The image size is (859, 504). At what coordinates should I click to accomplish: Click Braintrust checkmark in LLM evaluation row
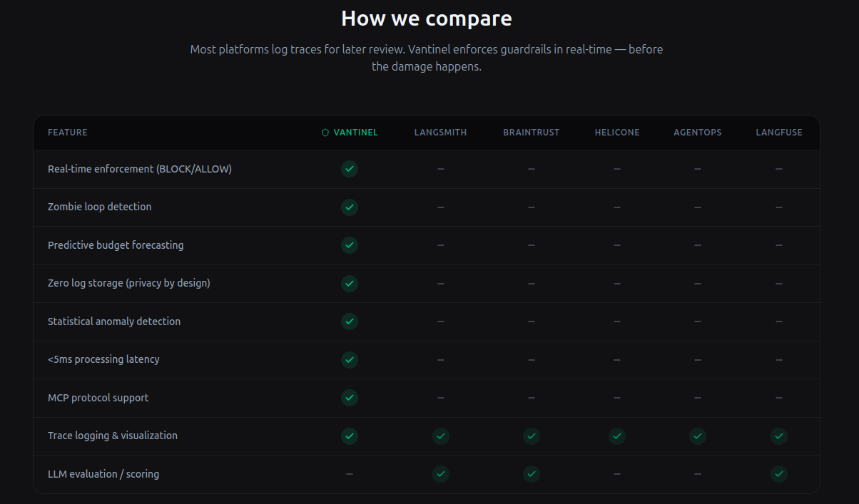[532, 474]
